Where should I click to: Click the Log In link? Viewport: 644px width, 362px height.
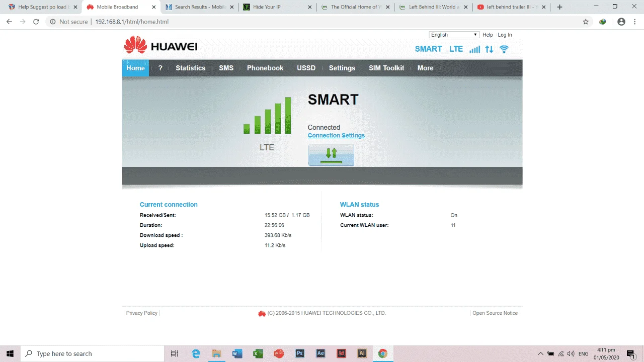[505, 35]
